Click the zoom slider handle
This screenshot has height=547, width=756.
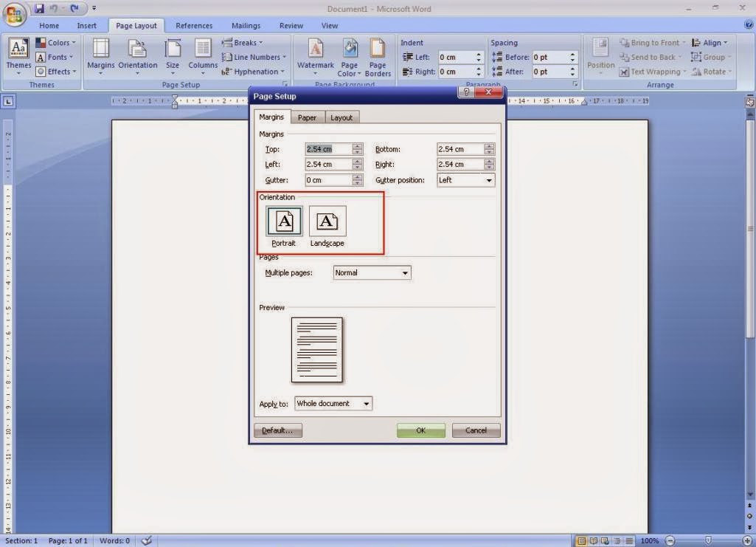click(708, 541)
